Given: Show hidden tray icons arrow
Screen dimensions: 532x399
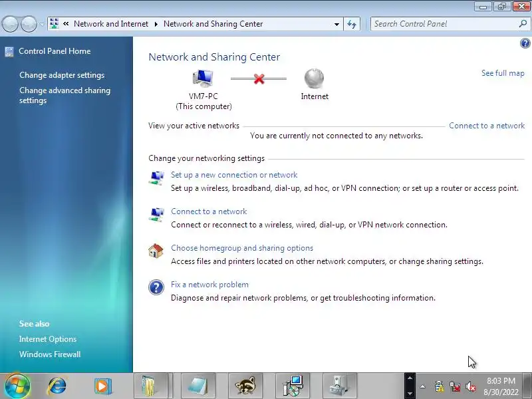Looking at the screenshot, I should point(423,386).
